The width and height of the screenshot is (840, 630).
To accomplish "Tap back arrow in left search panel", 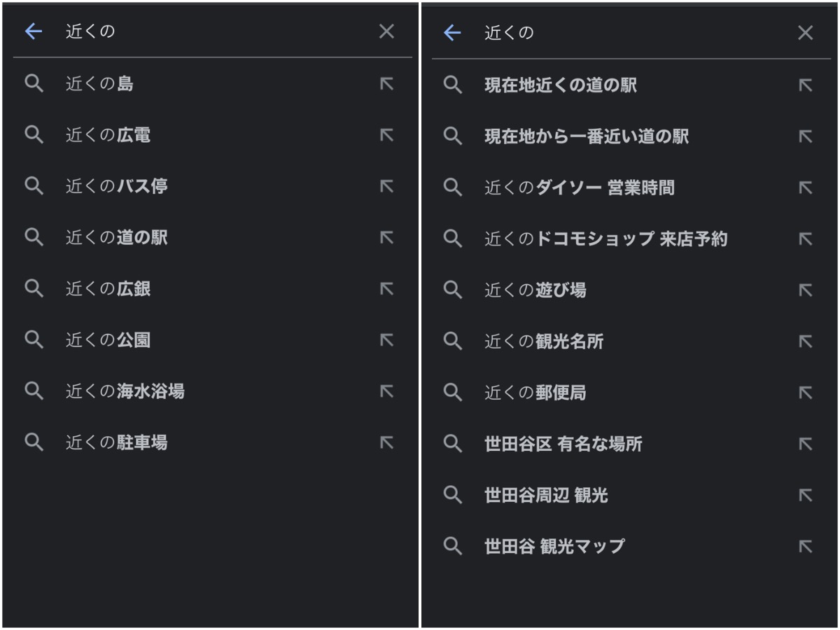I will tap(34, 31).
